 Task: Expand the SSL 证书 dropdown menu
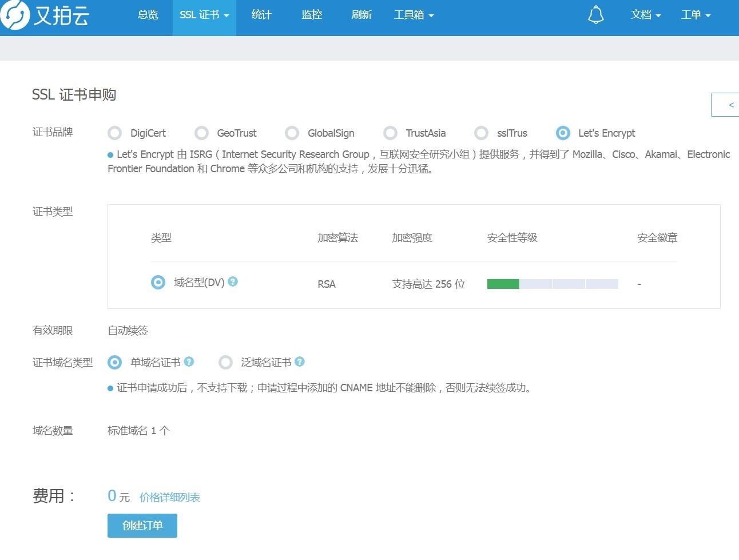[x=204, y=18]
